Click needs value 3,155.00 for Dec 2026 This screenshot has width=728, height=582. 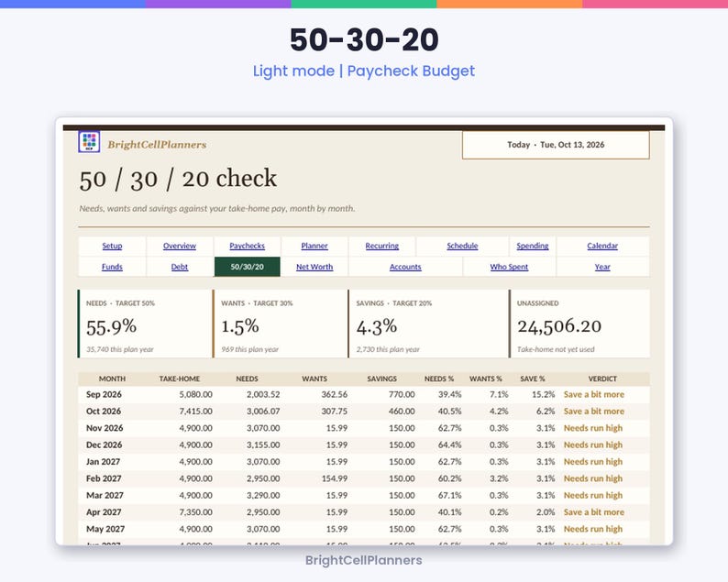[263, 445]
